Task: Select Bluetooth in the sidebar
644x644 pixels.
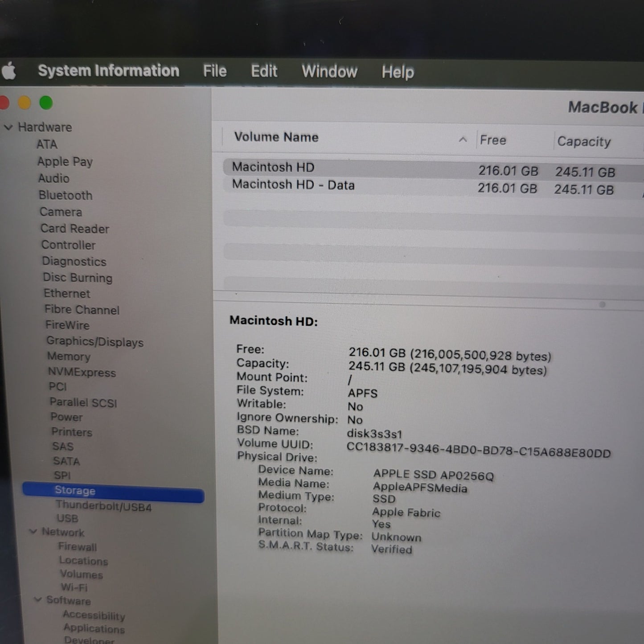Action: pyautogui.click(x=66, y=195)
